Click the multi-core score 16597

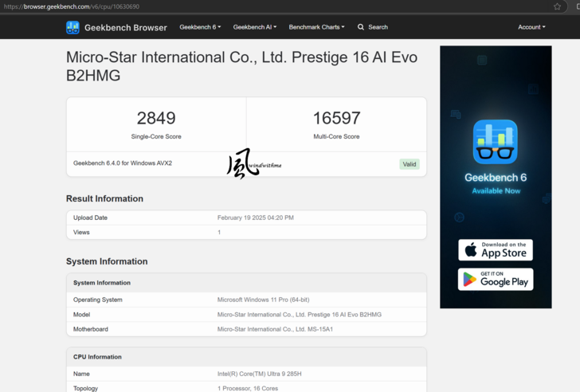(x=336, y=118)
